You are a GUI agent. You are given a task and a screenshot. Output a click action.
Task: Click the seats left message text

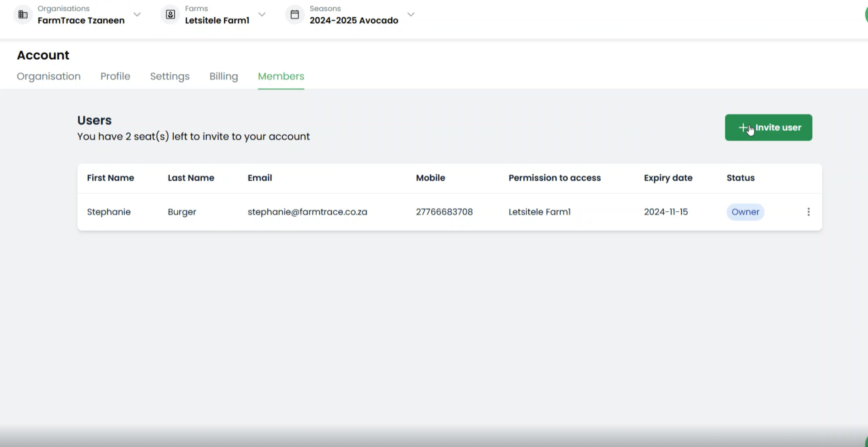click(x=194, y=137)
